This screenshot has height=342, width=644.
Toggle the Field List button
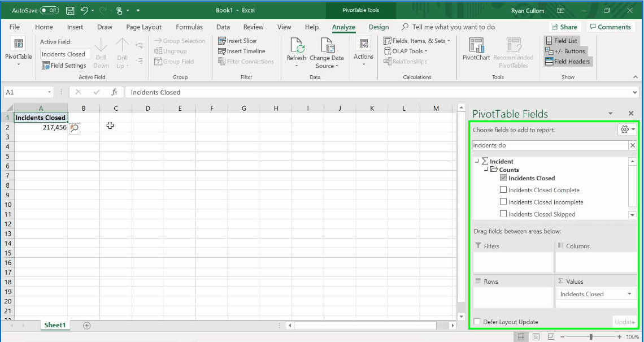pos(562,41)
